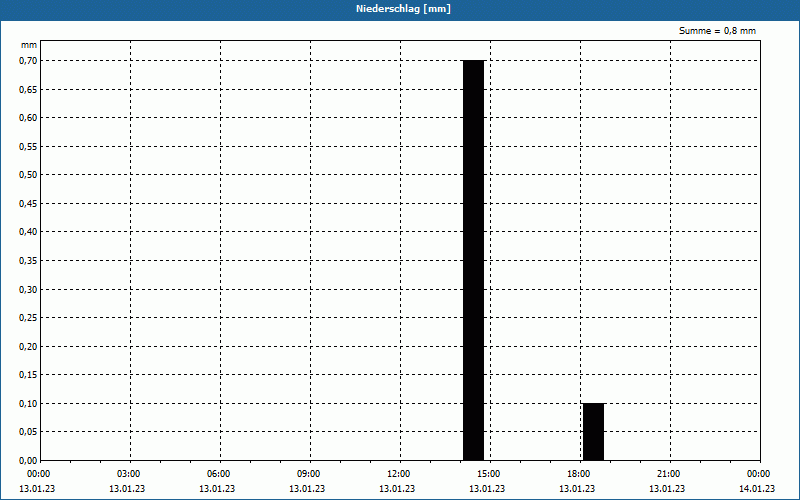Click the 12:00 time axis label
Screen dimensions: 800x500
[x=399, y=474]
